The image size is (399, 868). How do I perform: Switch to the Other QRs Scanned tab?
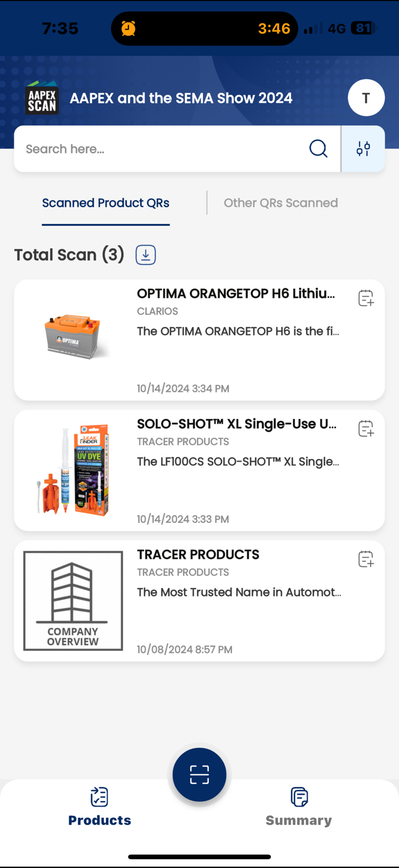click(281, 203)
